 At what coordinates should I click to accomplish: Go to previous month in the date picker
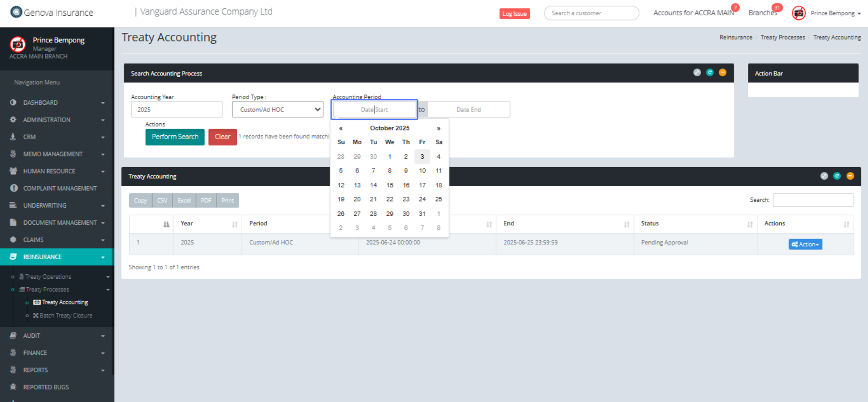click(341, 128)
